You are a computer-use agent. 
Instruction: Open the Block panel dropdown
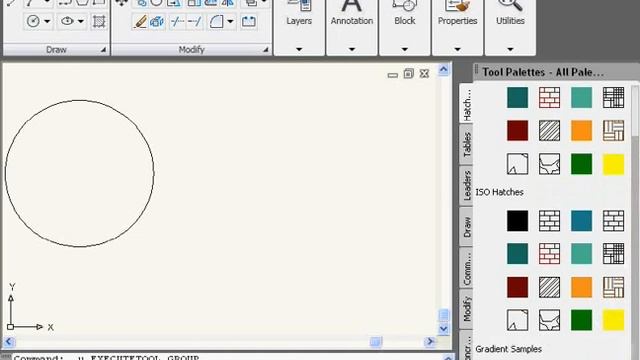pyautogui.click(x=404, y=49)
